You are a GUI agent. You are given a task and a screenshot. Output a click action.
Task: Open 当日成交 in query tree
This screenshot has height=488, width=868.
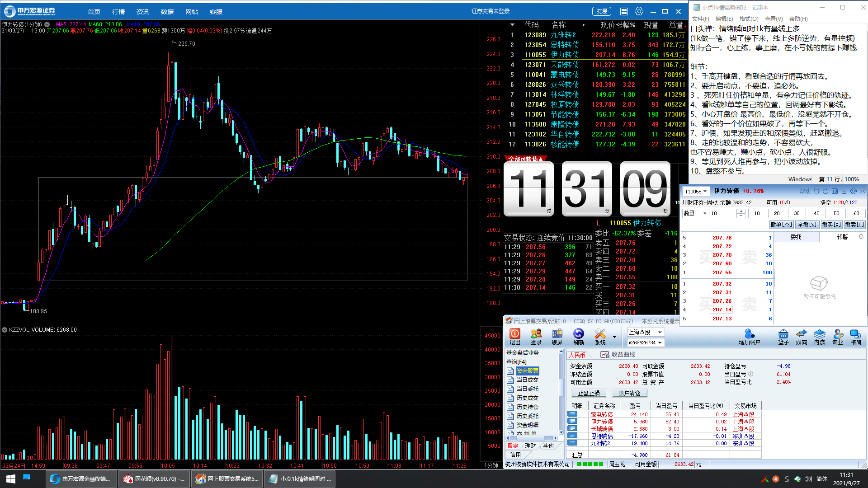pyautogui.click(x=527, y=380)
